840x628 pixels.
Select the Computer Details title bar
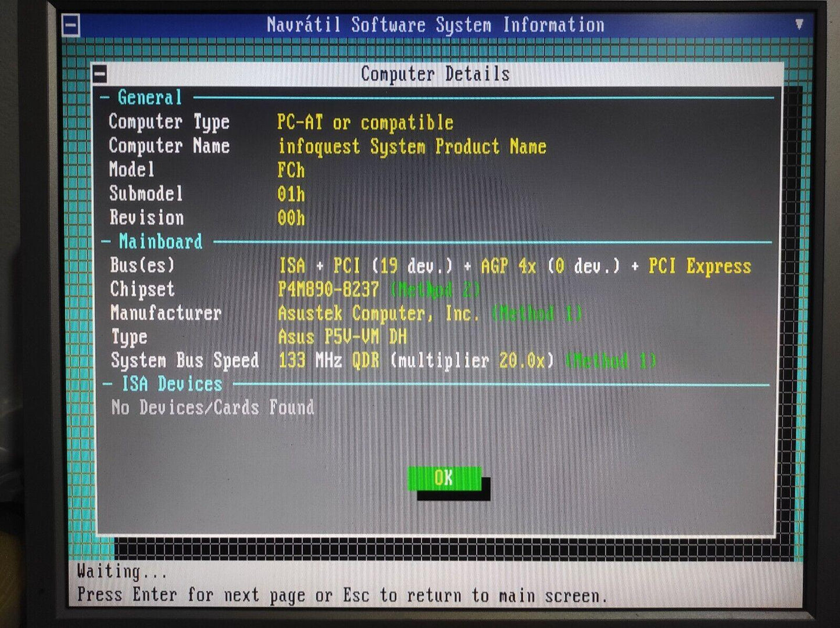click(x=435, y=74)
